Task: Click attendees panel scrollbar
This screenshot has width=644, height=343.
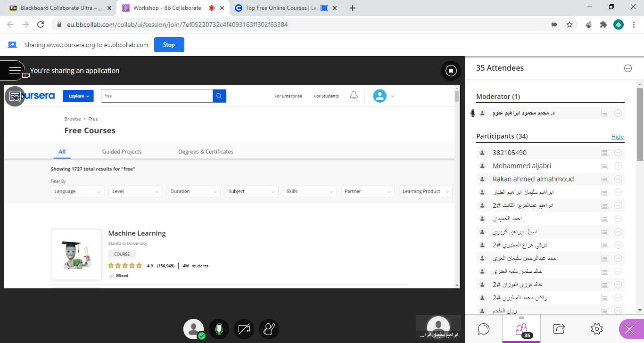Action: point(640,124)
